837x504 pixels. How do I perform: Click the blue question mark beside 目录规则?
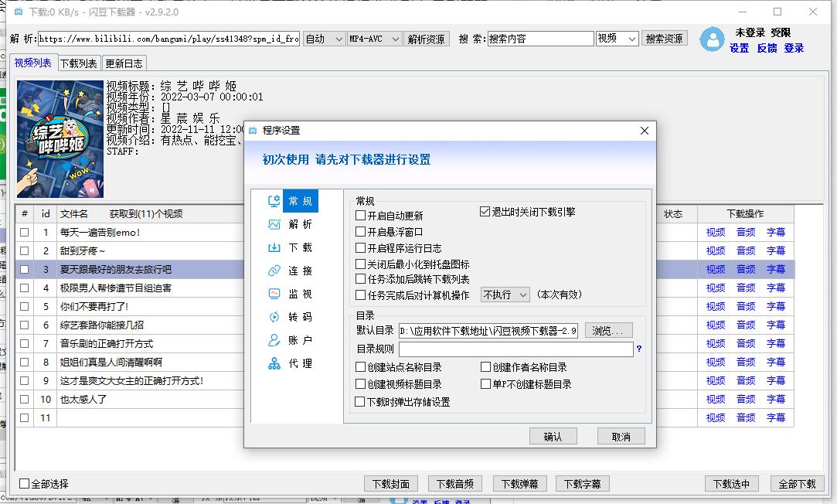click(638, 349)
